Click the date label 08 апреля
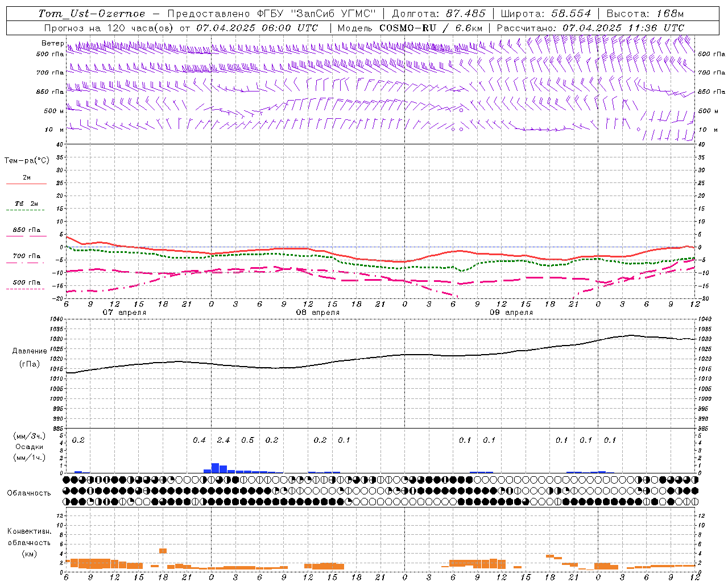Screen dimensions: 728x582 [317, 313]
